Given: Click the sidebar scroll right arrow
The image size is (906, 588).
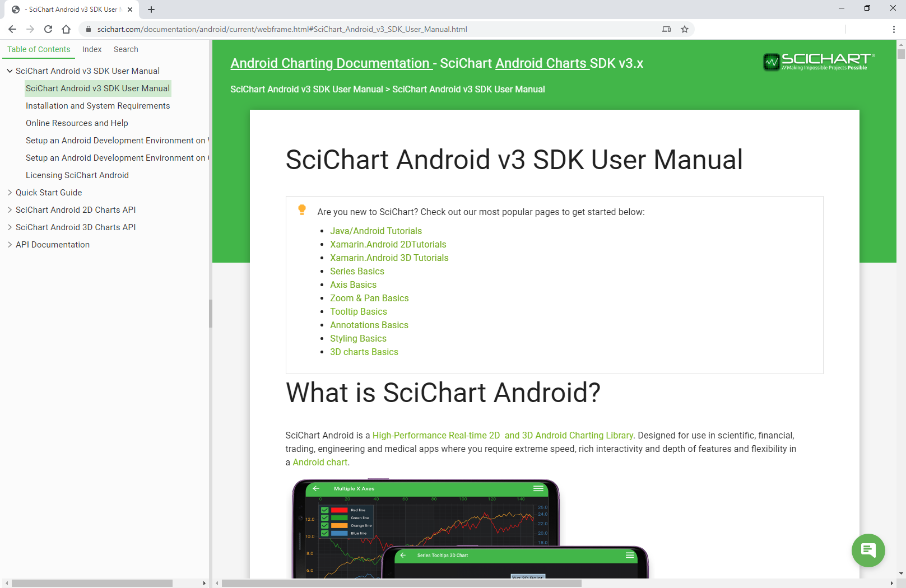Looking at the screenshot, I should point(204,583).
